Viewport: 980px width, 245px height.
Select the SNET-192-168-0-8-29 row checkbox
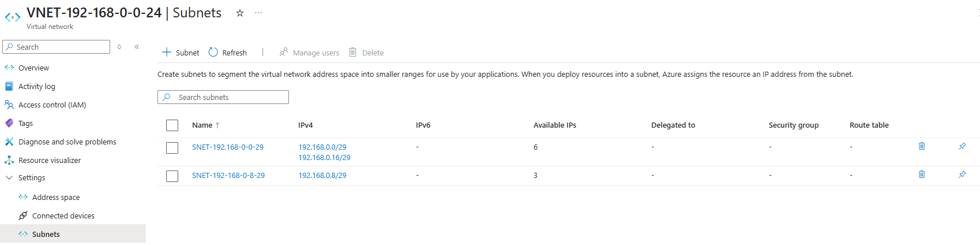(x=172, y=176)
